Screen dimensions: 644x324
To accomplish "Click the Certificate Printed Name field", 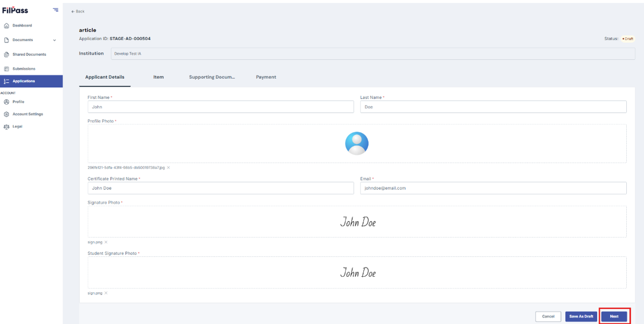I will (221, 188).
